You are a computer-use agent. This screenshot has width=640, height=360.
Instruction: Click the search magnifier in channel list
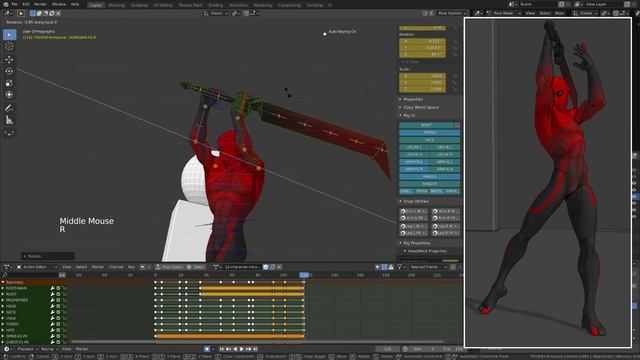pyautogui.click(x=4, y=275)
